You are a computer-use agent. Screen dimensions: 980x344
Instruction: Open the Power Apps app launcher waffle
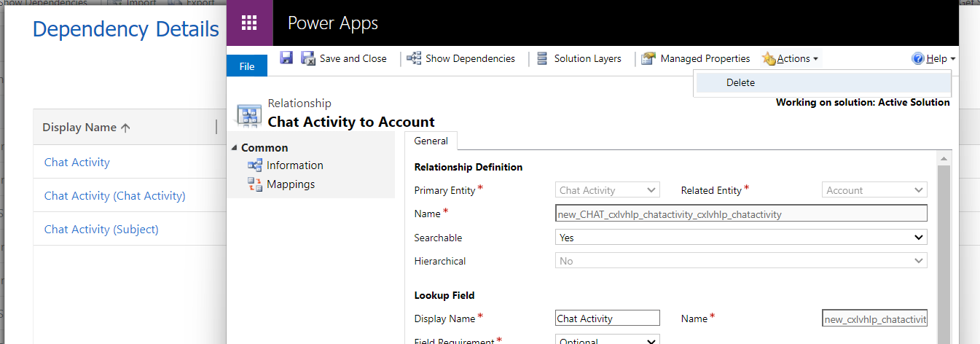pyautogui.click(x=249, y=23)
